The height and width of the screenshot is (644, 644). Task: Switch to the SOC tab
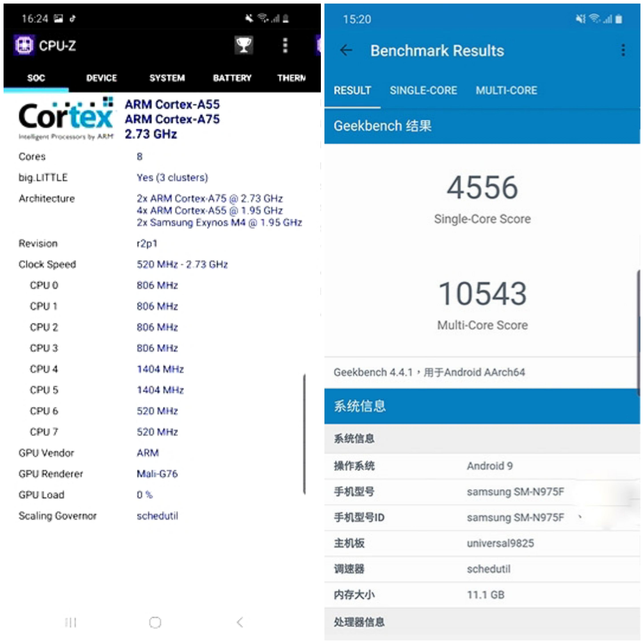click(x=36, y=78)
